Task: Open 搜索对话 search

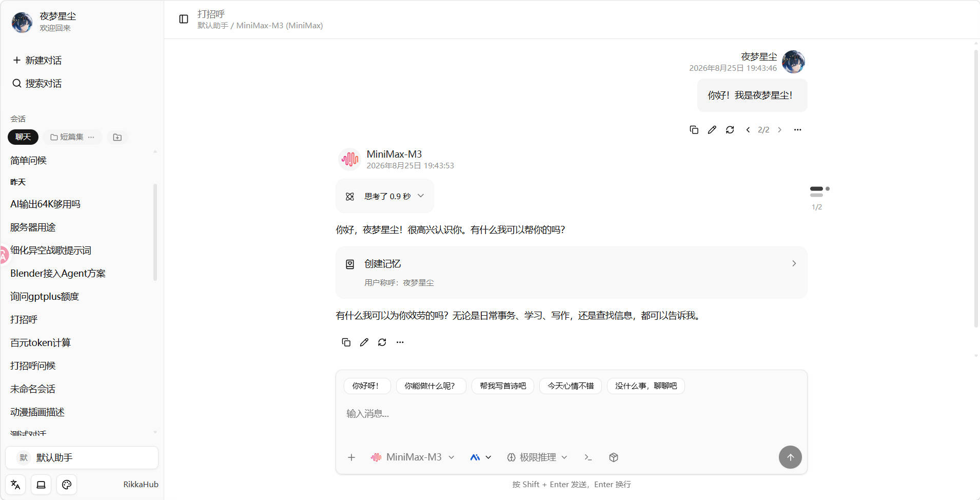Action: (x=37, y=84)
